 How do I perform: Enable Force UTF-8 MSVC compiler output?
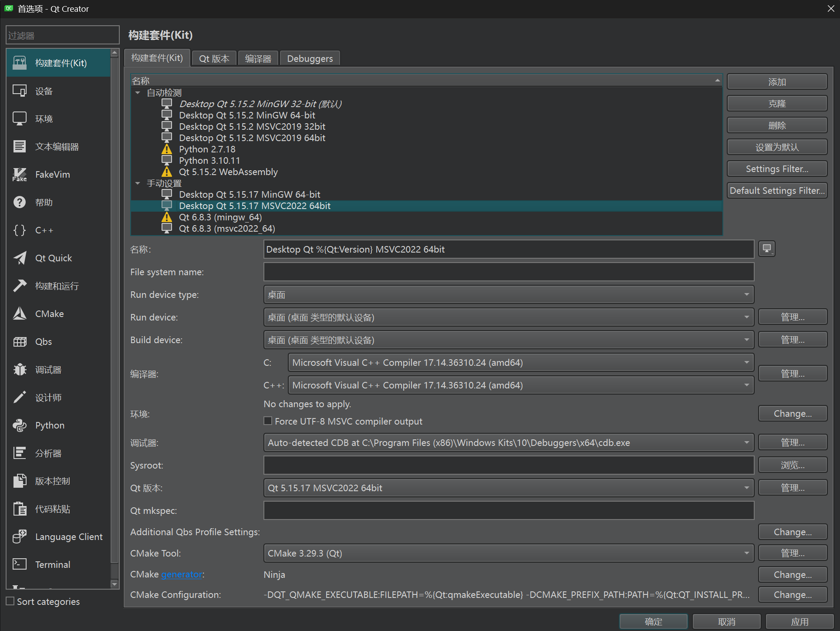(x=268, y=421)
